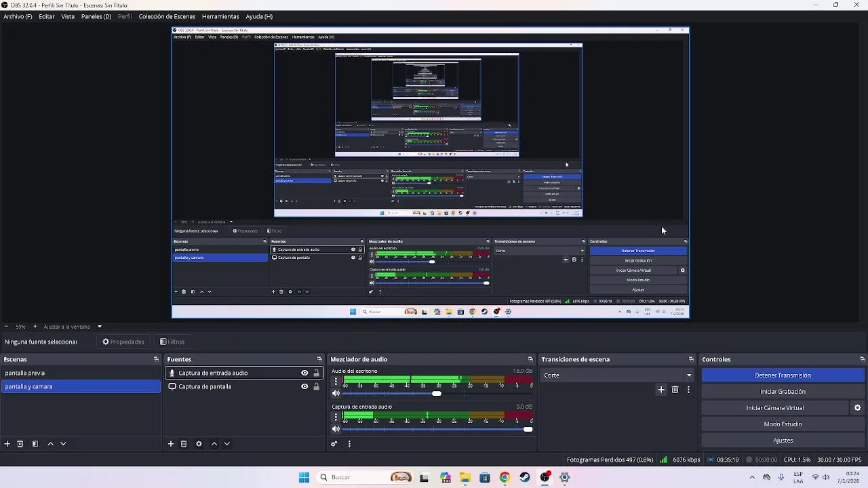The width and height of the screenshot is (868, 488).
Task: Click the preview canvas image
Action: (431, 173)
